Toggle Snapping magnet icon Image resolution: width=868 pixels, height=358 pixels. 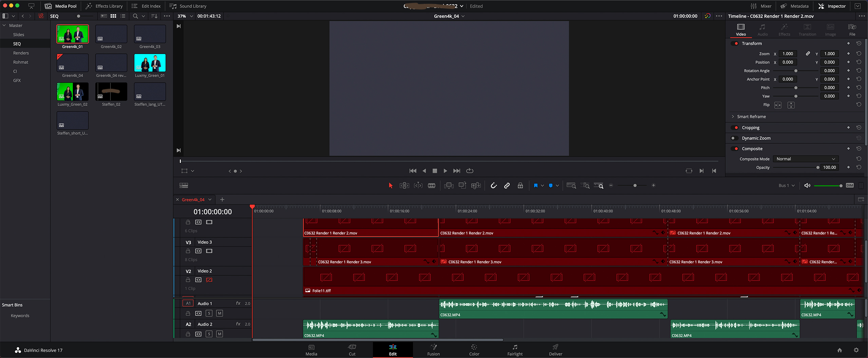click(494, 186)
